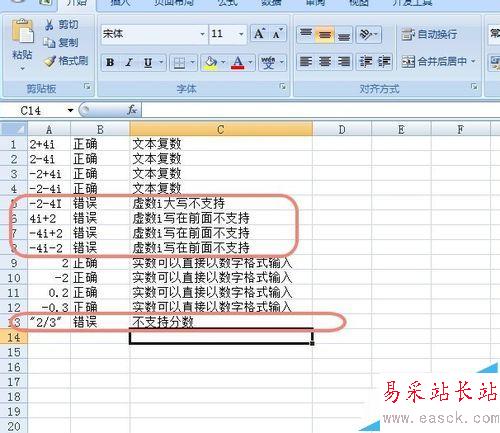Select column D header
Viewport: 500px width, 433px height.
342,129
